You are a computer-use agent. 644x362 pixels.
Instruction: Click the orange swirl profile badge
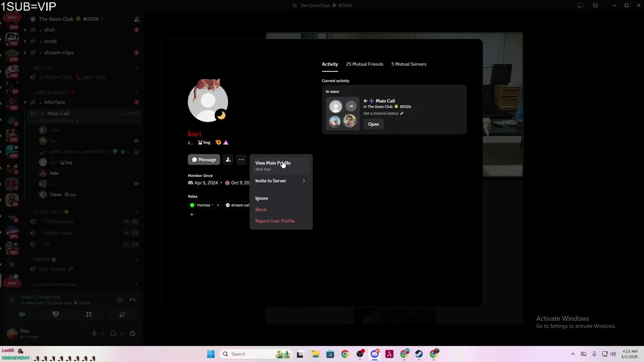(x=218, y=143)
